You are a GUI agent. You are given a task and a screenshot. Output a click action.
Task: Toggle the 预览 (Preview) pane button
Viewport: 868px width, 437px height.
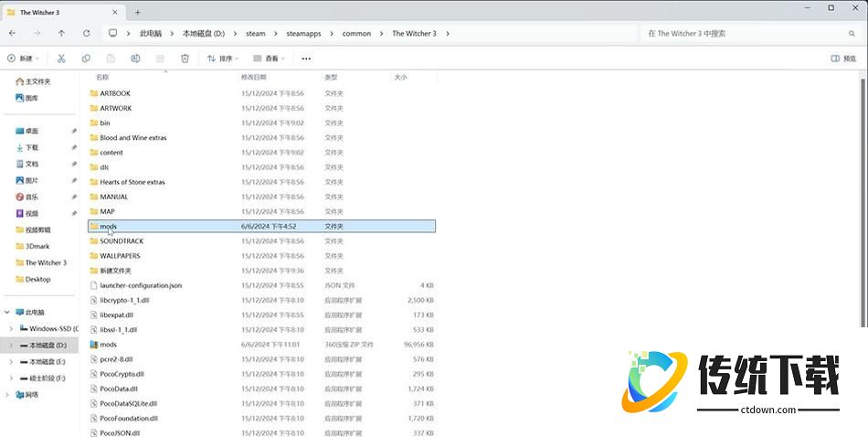point(843,59)
